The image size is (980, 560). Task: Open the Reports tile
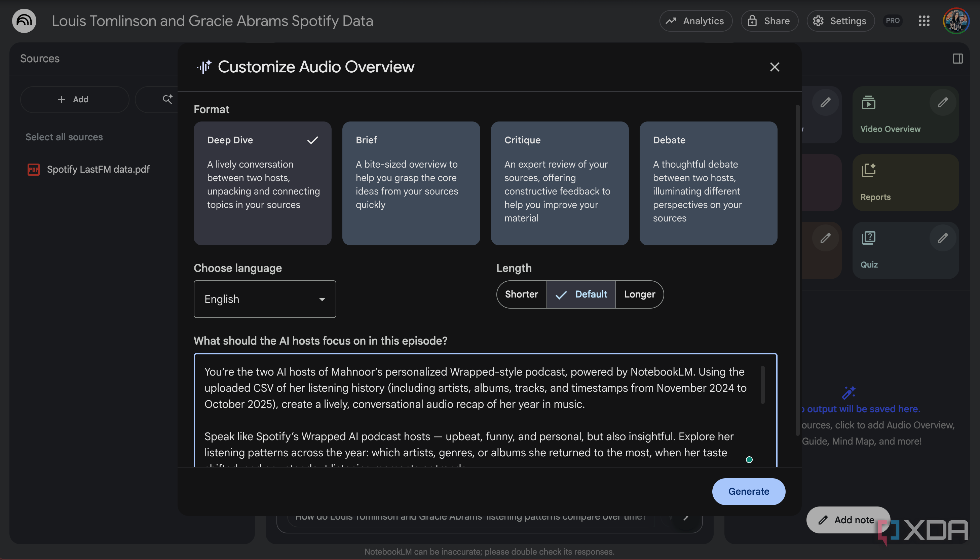click(x=905, y=182)
